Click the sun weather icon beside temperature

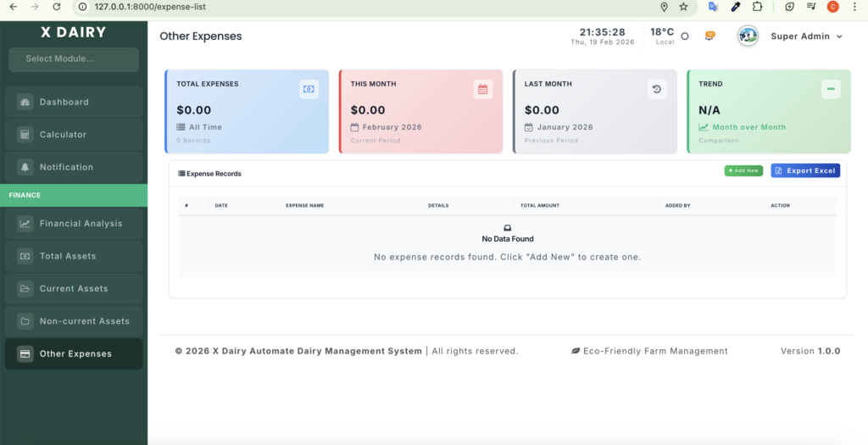click(685, 36)
